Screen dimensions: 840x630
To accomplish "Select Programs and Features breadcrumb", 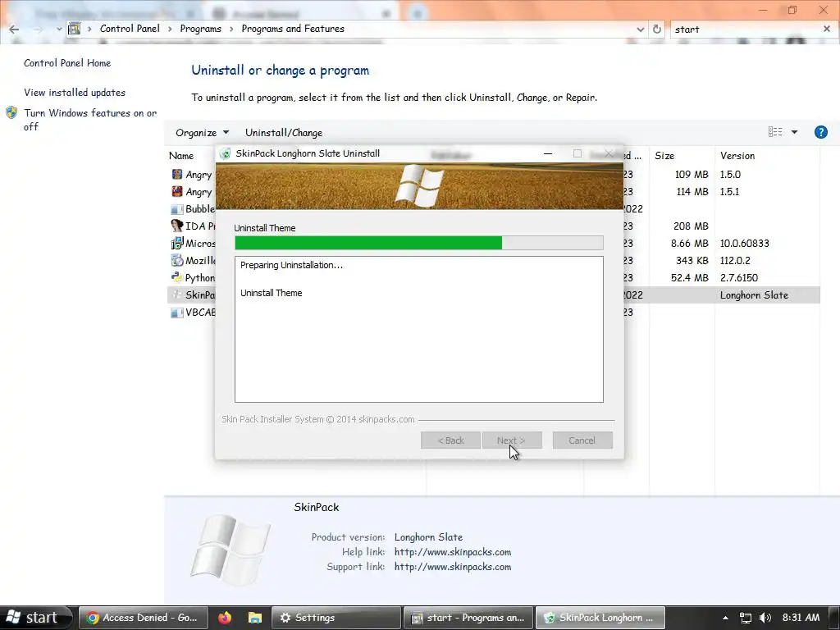I will (x=293, y=29).
